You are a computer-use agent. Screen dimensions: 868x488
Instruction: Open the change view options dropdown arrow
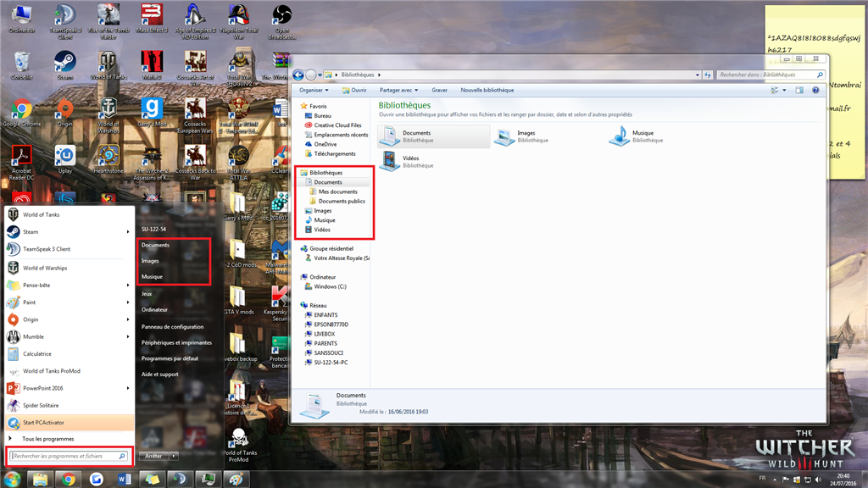click(784, 90)
